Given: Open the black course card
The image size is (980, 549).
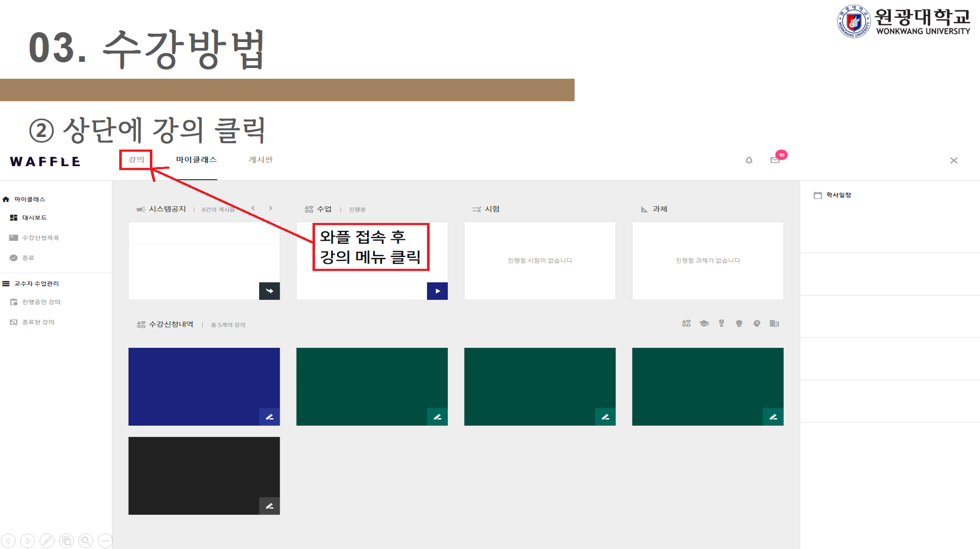Looking at the screenshot, I should coord(204,475).
